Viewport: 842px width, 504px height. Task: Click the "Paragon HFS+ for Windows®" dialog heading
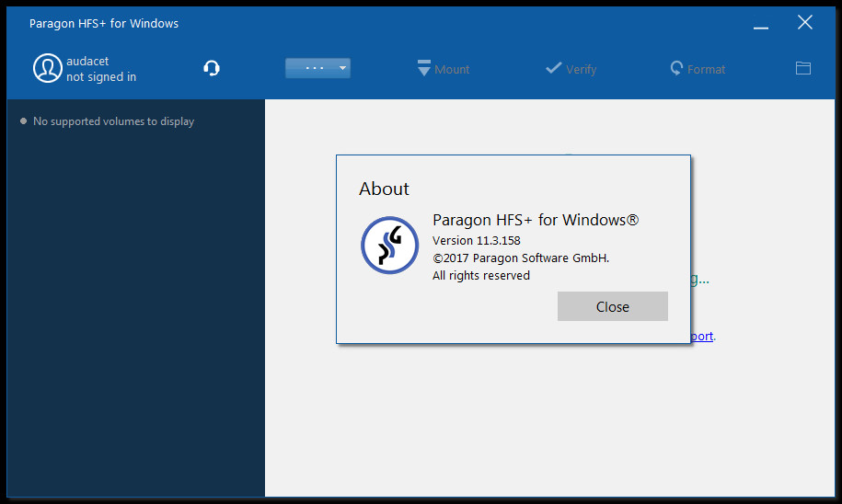(536, 220)
